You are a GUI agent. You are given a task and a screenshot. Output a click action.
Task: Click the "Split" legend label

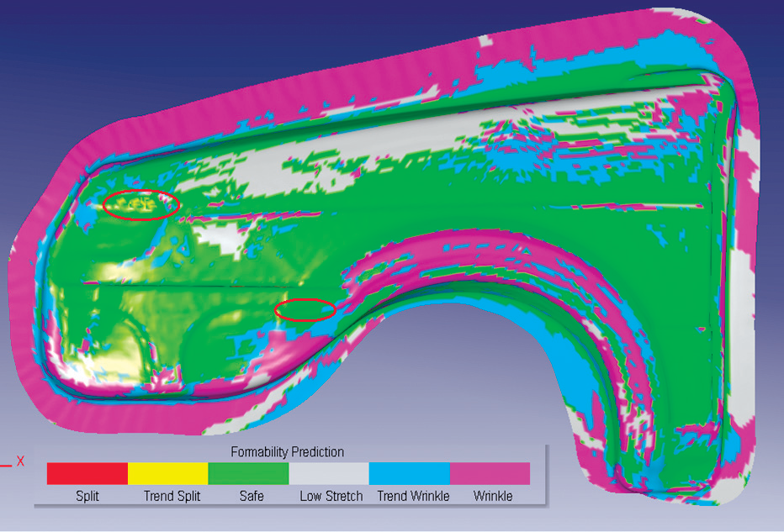[x=87, y=497]
